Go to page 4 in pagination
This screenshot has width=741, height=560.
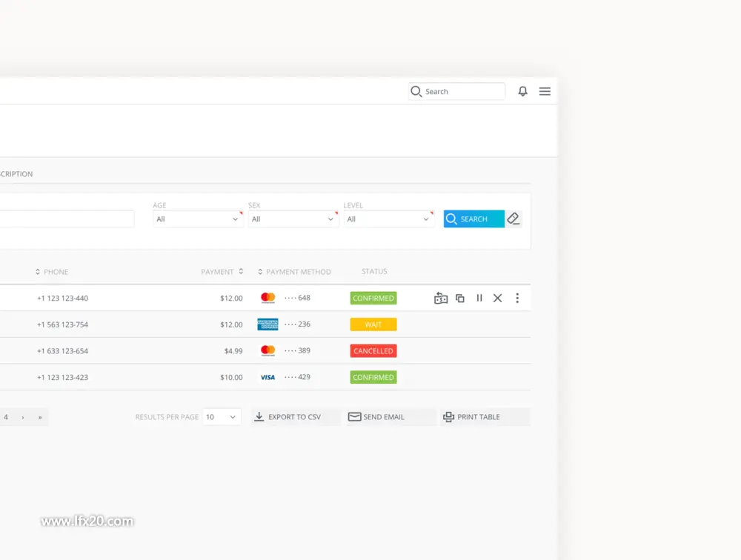(6, 417)
